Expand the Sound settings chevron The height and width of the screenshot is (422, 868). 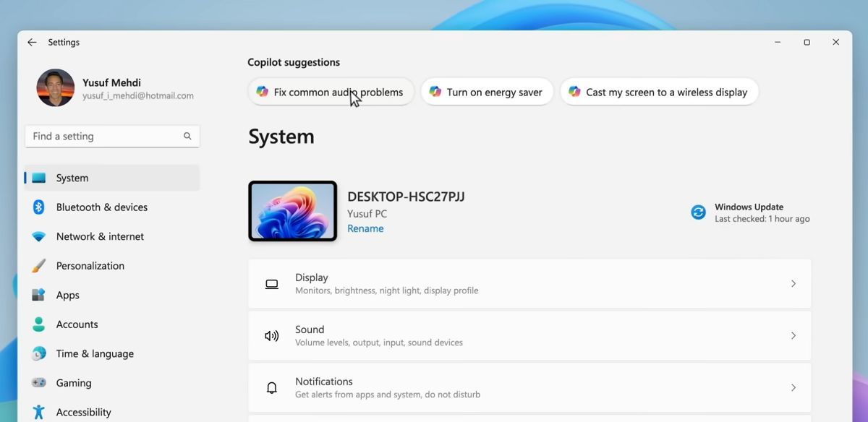(793, 336)
